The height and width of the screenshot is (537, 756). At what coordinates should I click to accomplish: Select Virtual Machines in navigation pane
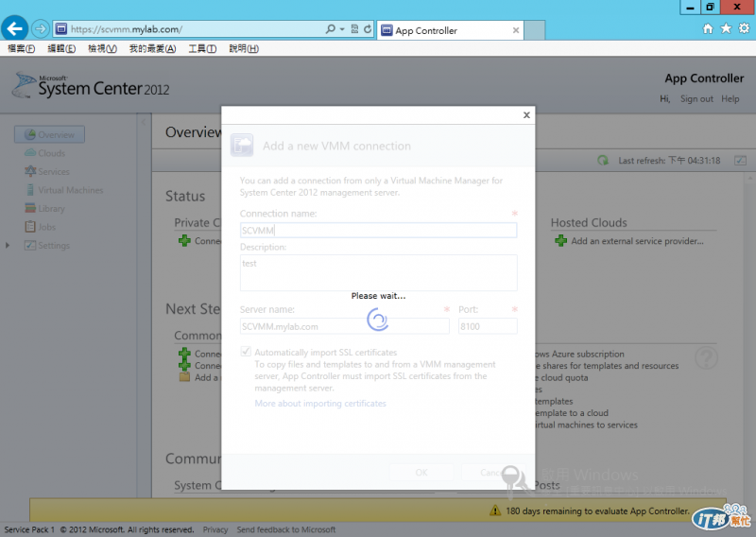(64, 190)
